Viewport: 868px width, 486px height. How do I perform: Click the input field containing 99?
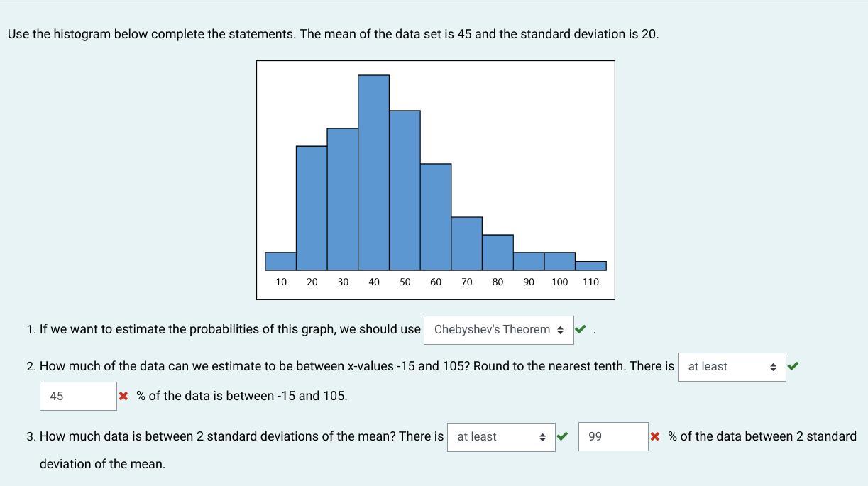[x=612, y=437]
